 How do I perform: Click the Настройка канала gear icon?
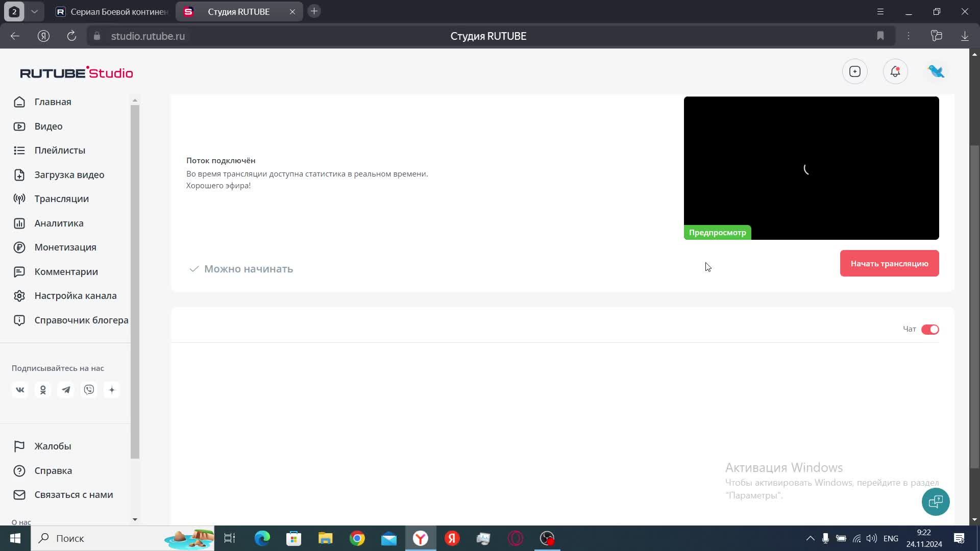coord(19,296)
